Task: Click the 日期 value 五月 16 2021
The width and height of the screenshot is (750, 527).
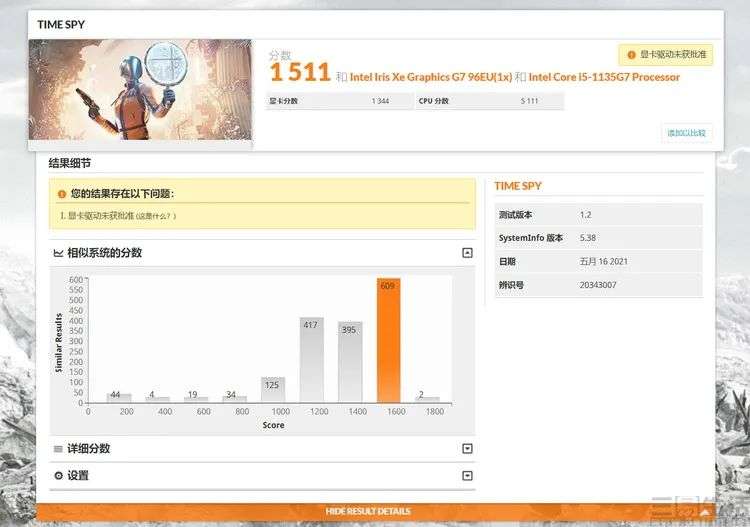Action: pyautogui.click(x=604, y=262)
